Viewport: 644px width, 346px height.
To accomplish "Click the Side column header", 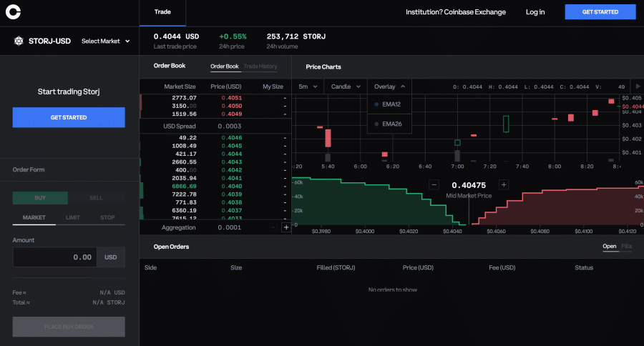I will click(x=151, y=267).
